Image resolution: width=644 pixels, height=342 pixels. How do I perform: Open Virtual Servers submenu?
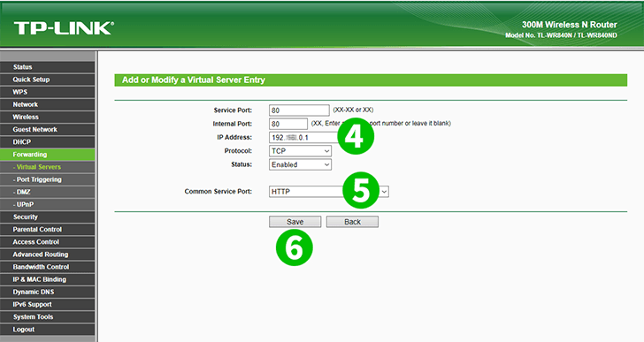click(x=47, y=167)
